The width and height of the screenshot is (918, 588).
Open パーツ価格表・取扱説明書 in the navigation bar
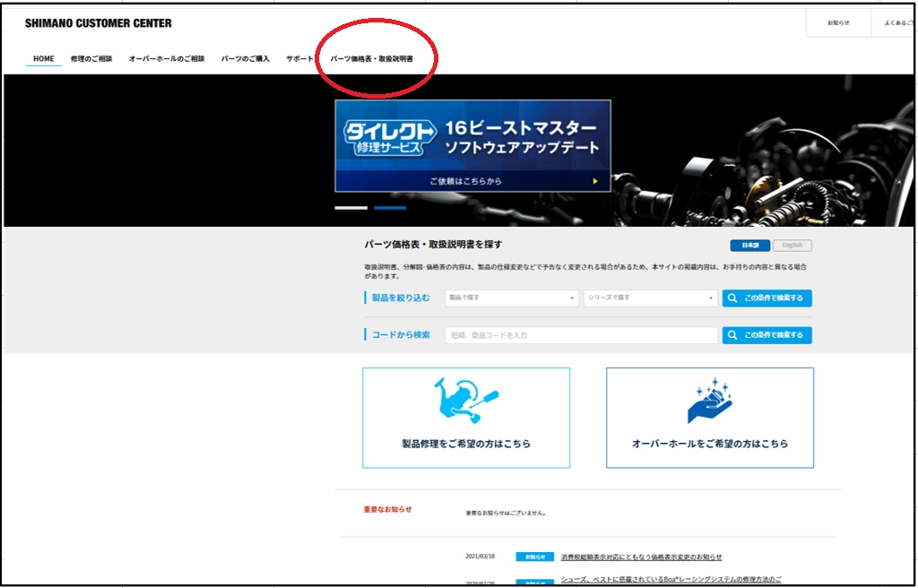[372, 58]
